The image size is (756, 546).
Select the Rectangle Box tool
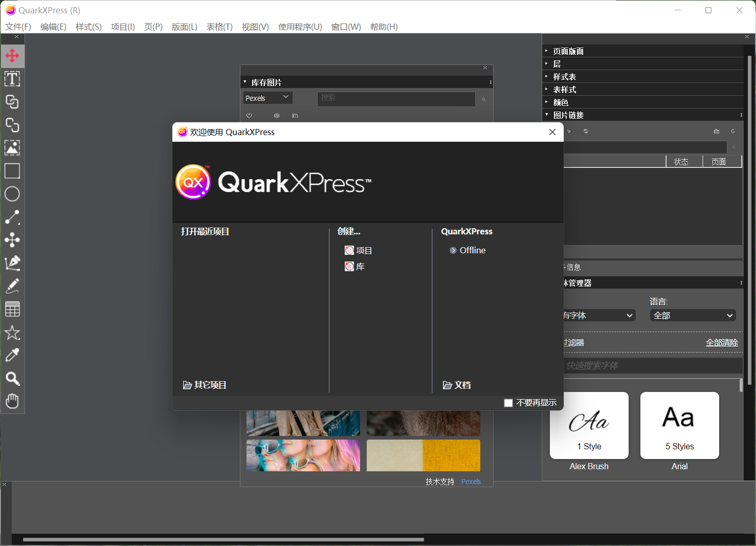[12, 171]
